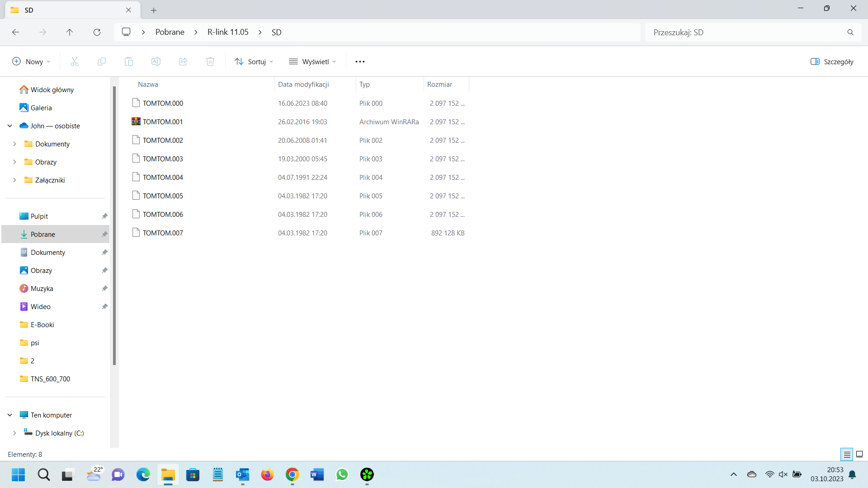Image resolution: width=868 pixels, height=488 pixels.
Task: Click the navigation pane scrollbar
Action: coord(114,225)
